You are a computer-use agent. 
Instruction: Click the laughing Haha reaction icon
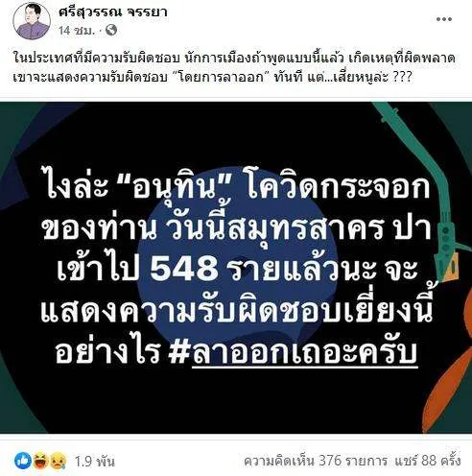40,461
